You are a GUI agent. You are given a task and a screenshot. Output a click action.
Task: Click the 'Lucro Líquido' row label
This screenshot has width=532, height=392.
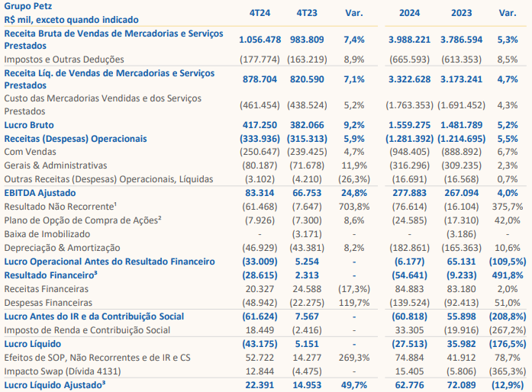(x=33, y=344)
